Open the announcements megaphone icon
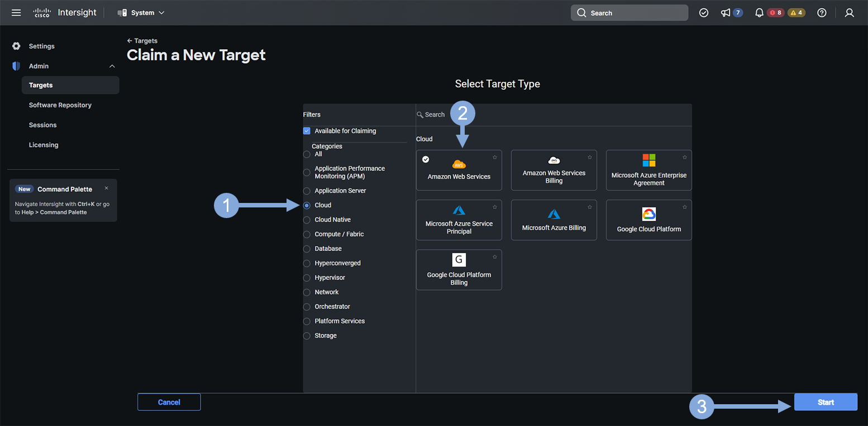This screenshot has height=426, width=868. tap(726, 13)
